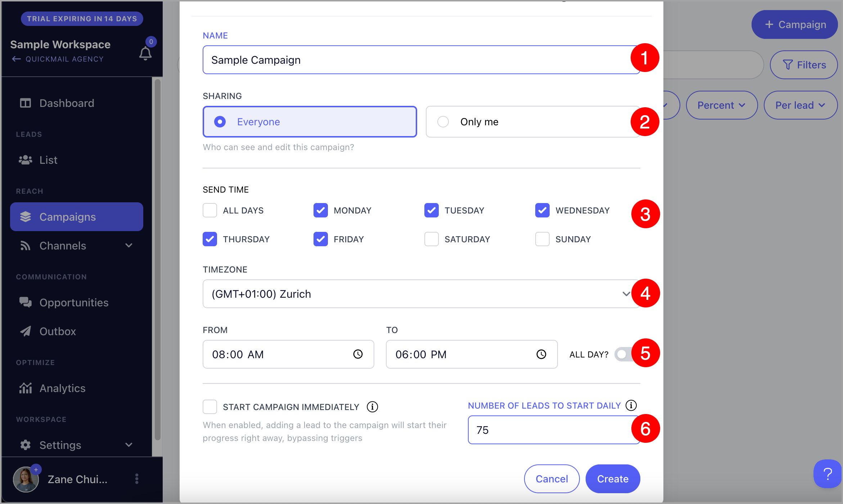This screenshot has height=504, width=843.
Task: Click the campaign Name input field
Action: coord(421,60)
